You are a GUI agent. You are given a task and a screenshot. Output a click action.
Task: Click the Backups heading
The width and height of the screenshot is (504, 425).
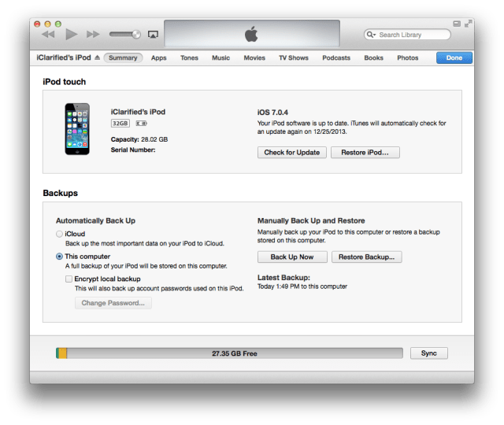point(61,193)
